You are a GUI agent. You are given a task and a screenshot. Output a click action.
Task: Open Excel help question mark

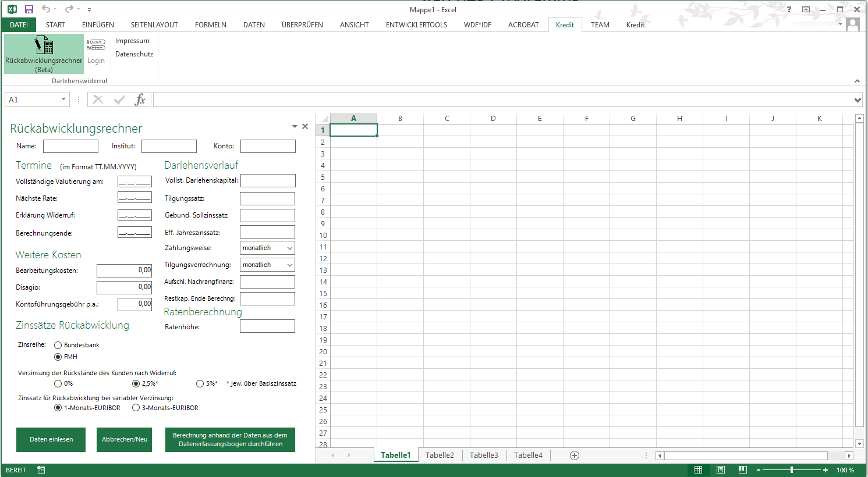tap(789, 9)
